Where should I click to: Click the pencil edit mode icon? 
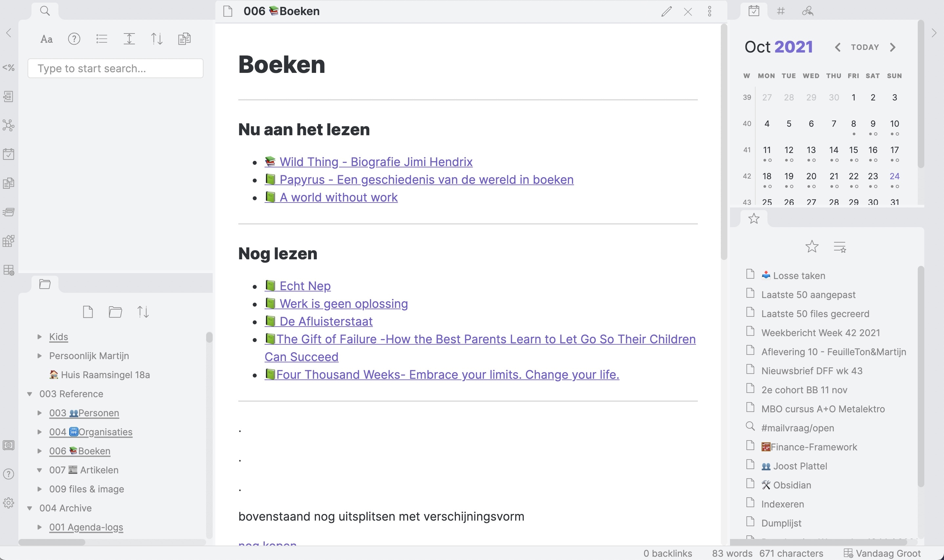666,11
